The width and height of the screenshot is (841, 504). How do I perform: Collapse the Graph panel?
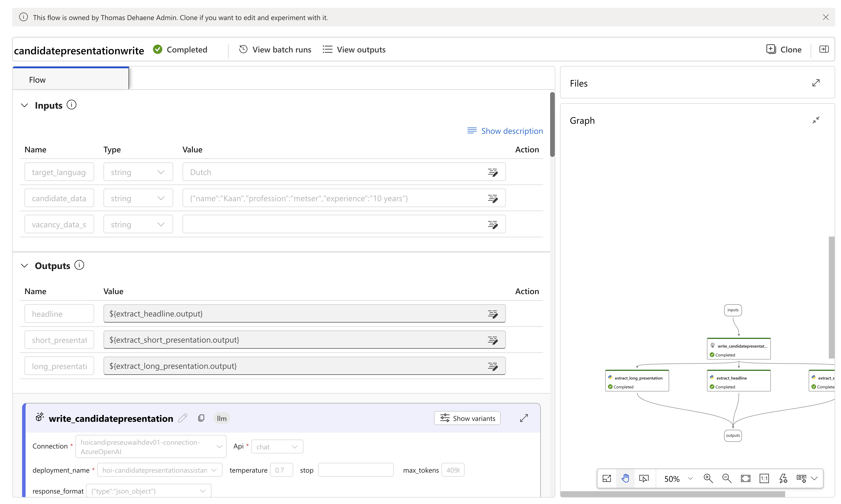click(x=816, y=120)
